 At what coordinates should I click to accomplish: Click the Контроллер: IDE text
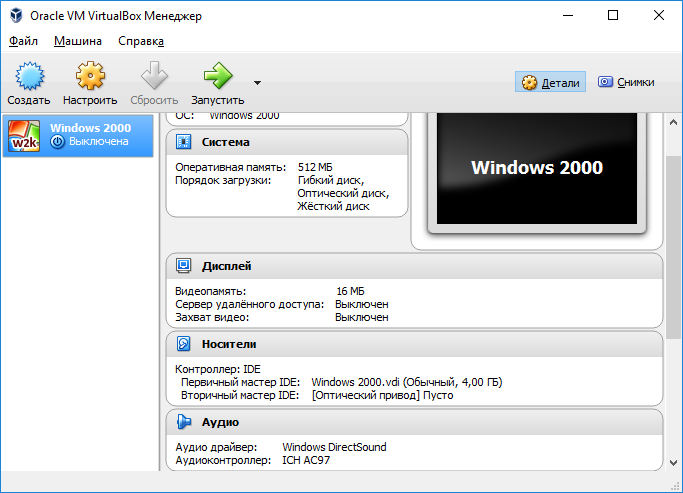[218, 369]
